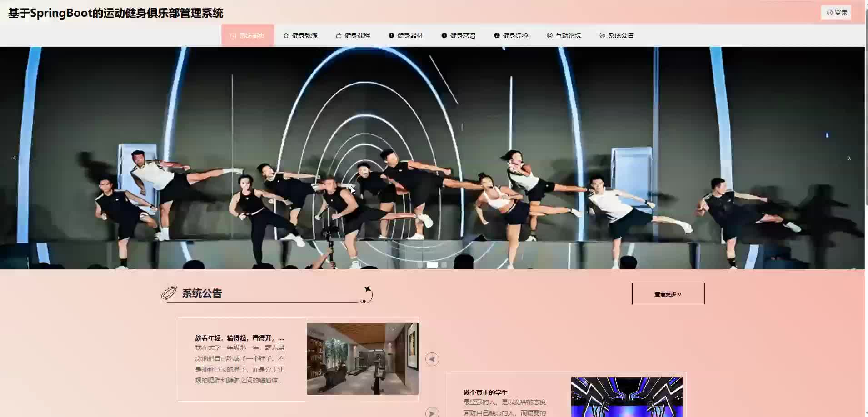Open the gym interior announcement thumbnail

363,359
